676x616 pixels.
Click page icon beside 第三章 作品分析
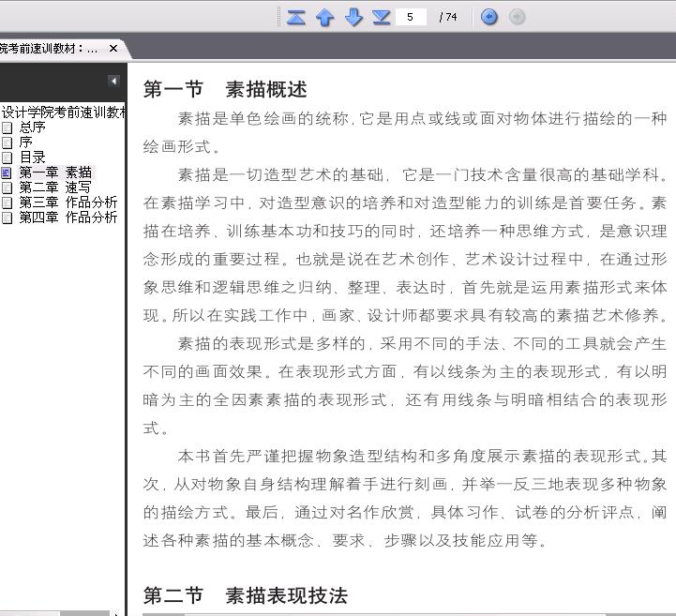pos(7,203)
